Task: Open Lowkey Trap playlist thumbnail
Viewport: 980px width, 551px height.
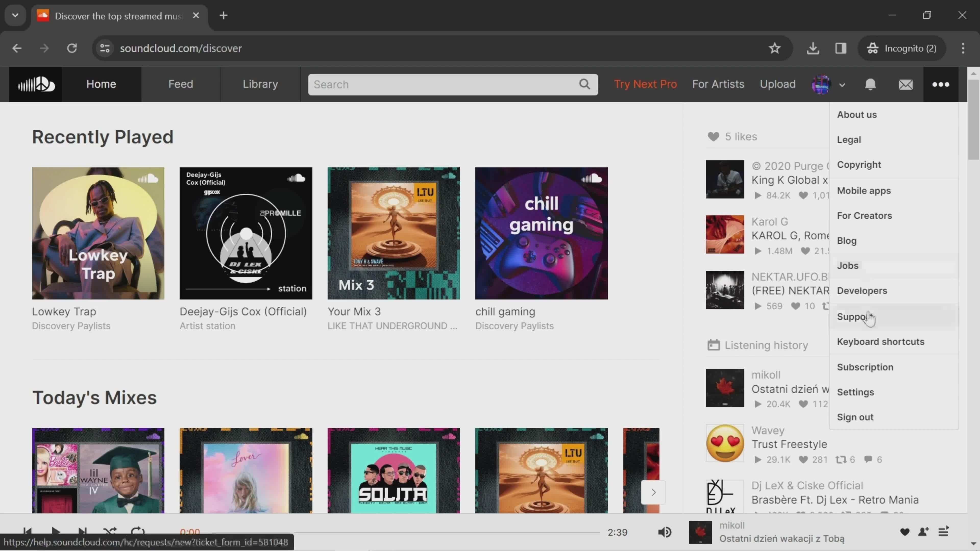Action: point(98,233)
